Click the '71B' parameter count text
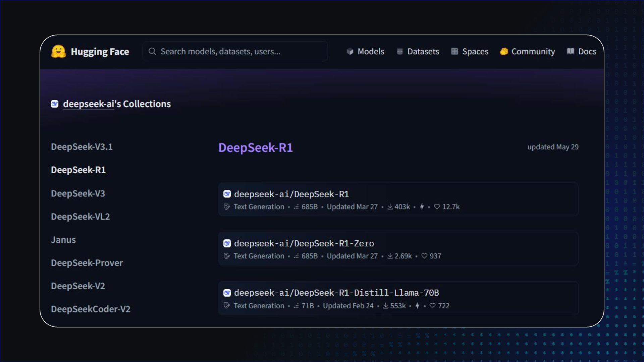This screenshot has width=644, height=362. 308,306
